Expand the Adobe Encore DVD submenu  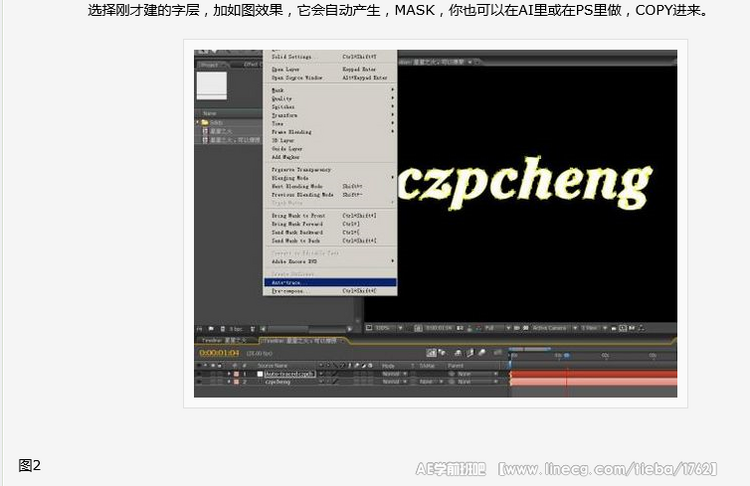click(x=330, y=262)
